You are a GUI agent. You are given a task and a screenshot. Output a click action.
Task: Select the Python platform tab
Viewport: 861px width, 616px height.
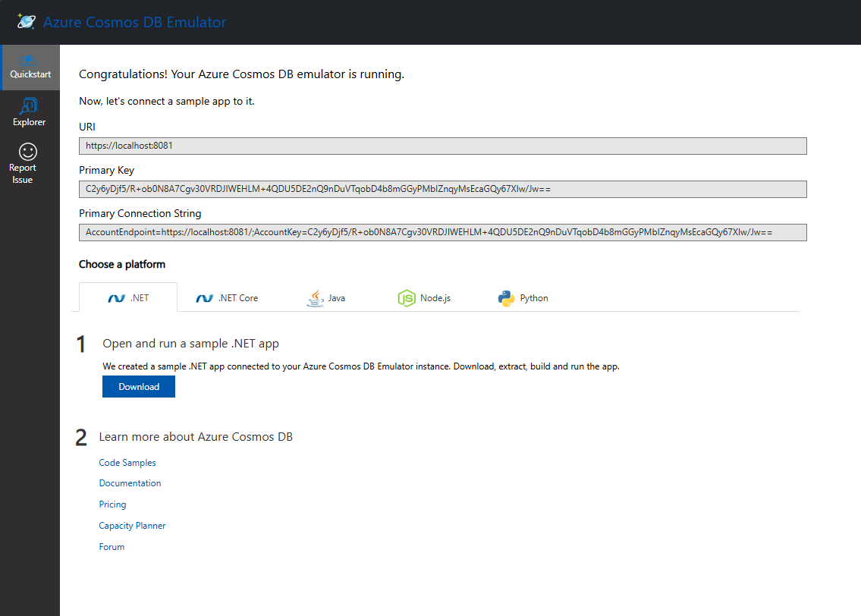click(523, 297)
